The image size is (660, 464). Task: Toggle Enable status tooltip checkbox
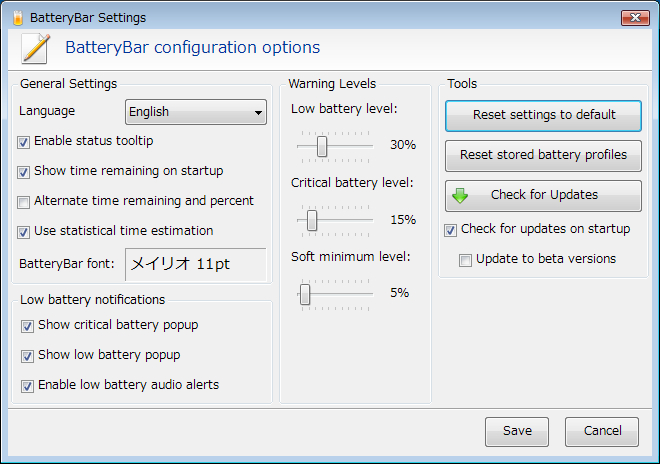point(24,142)
